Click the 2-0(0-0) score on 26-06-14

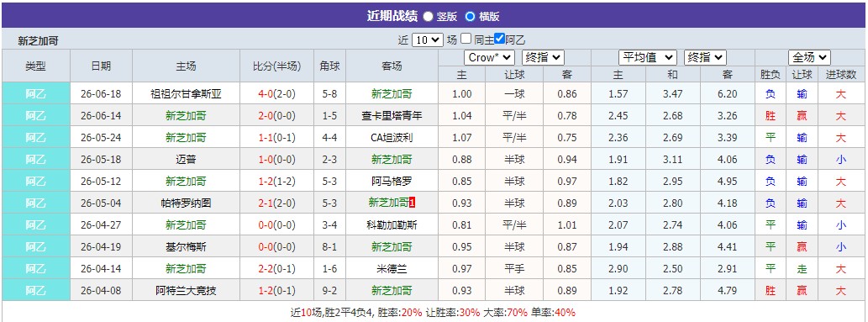pos(276,116)
